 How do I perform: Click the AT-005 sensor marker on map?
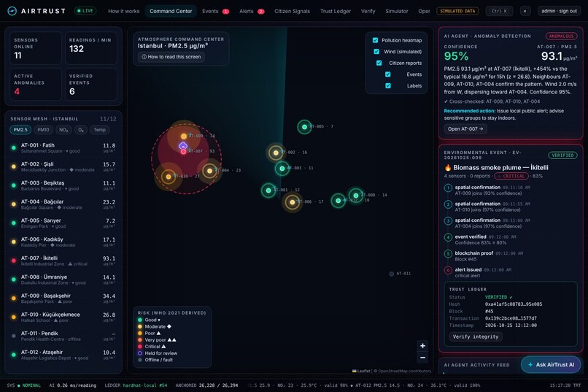[304, 127]
